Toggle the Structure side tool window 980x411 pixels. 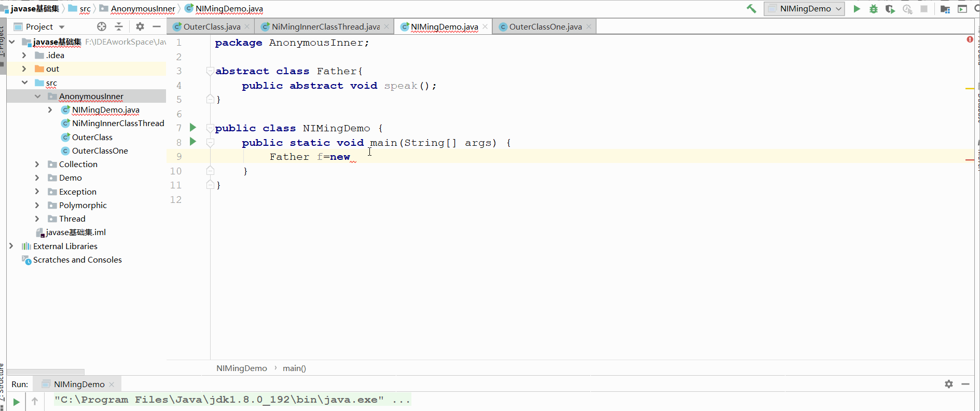tap(3, 387)
